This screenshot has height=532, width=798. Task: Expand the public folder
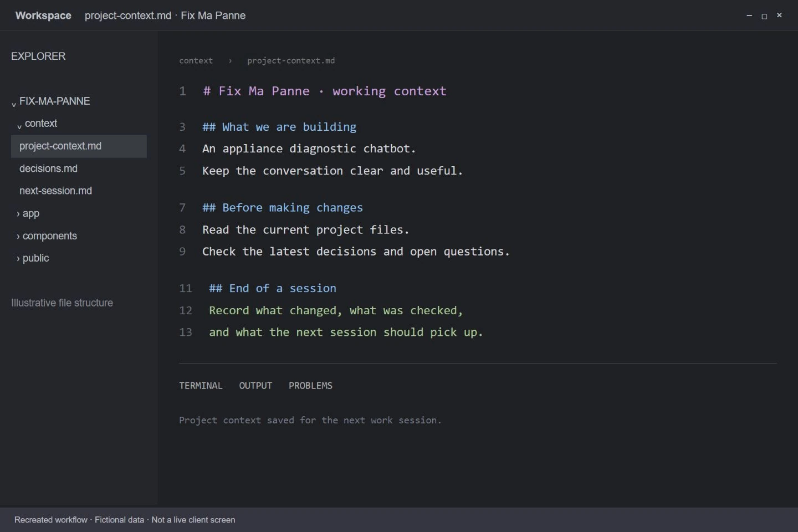tap(18, 258)
